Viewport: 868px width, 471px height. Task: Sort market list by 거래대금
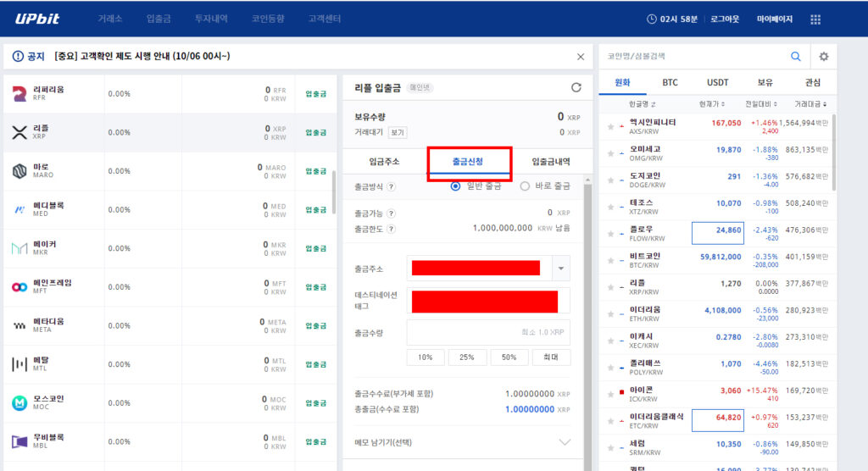[x=810, y=104]
